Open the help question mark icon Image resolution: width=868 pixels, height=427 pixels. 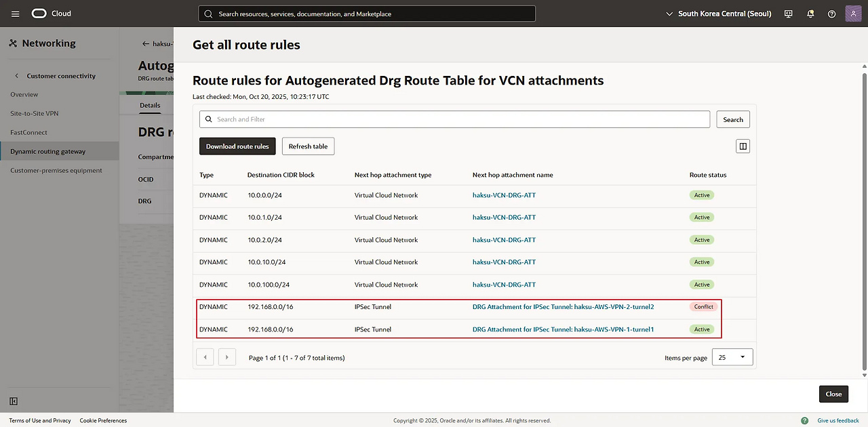832,14
